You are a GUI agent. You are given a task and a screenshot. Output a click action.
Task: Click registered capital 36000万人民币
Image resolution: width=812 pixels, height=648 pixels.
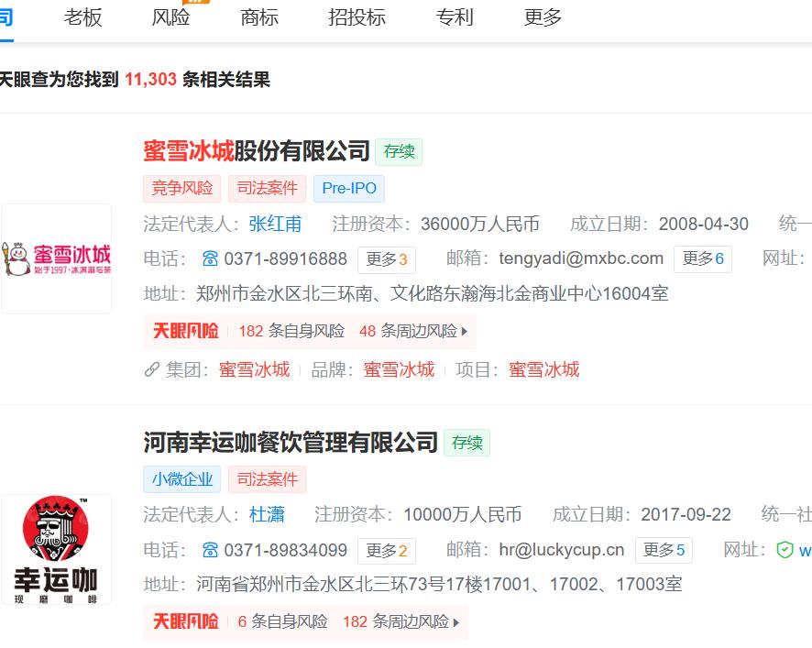pos(479,224)
